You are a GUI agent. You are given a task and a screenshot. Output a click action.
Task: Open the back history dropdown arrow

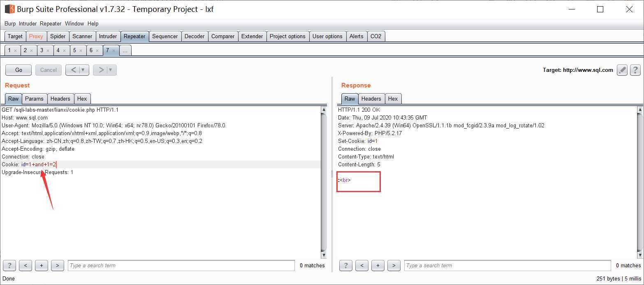point(83,70)
